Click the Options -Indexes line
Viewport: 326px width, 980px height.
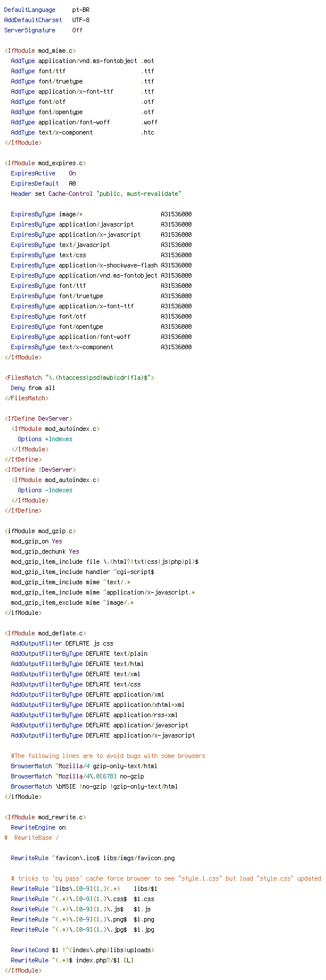tap(45, 490)
